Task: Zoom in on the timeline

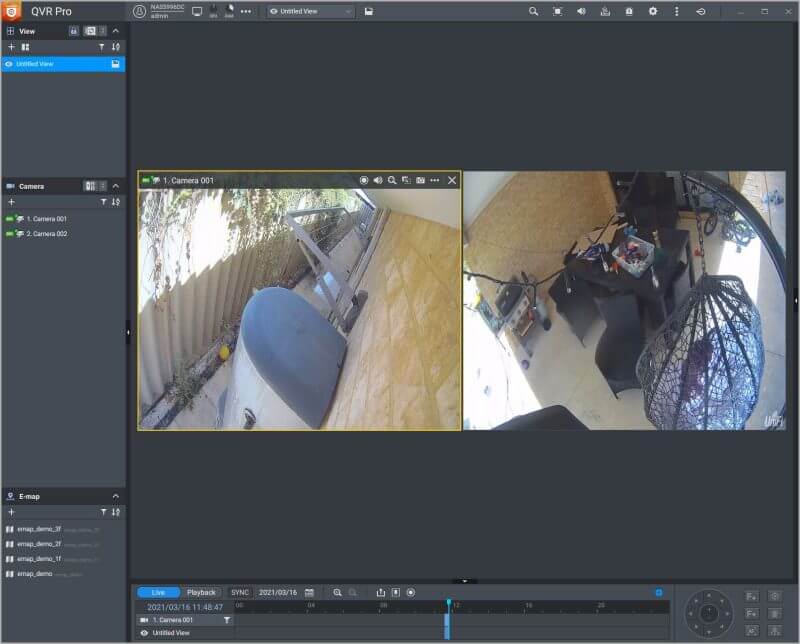Action: pos(337,593)
